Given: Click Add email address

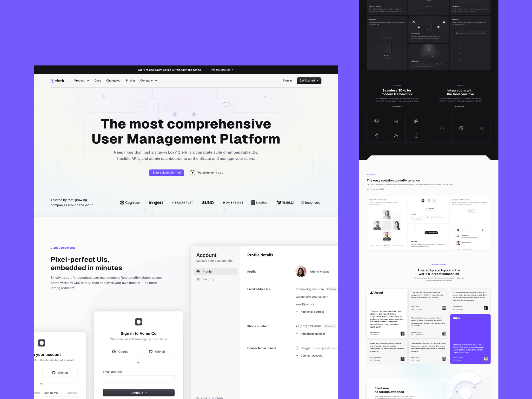Looking at the screenshot, I should pos(310,312).
